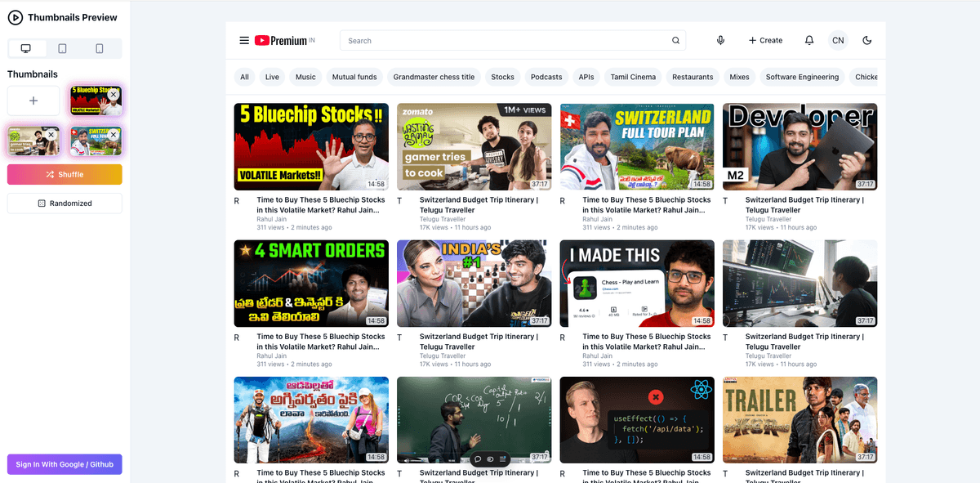Open the CN account avatar menu
980x483 pixels.
click(x=838, y=40)
